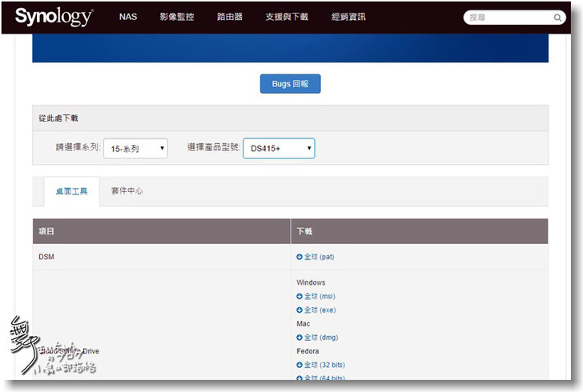Open the 影像監控 menu
This screenshot has height=392, width=583.
176,17
